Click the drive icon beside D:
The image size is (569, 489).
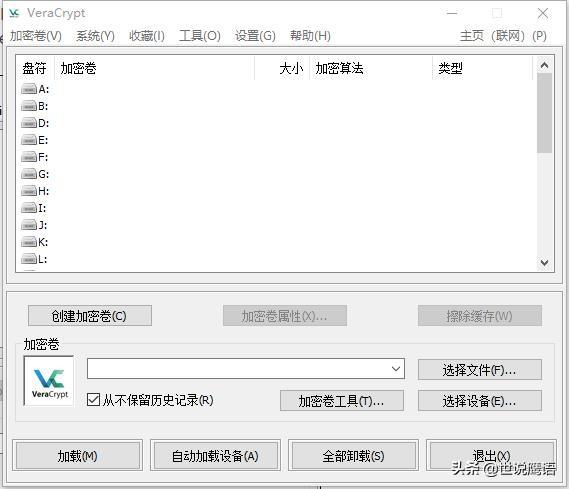pyautogui.click(x=29, y=123)
